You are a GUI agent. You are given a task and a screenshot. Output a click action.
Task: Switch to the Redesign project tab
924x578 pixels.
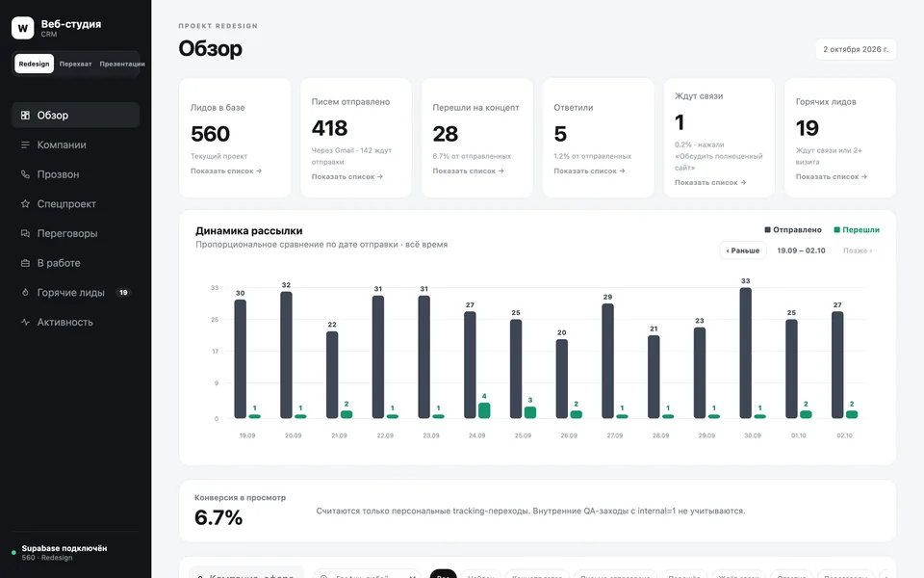click(x=35, y=64)
